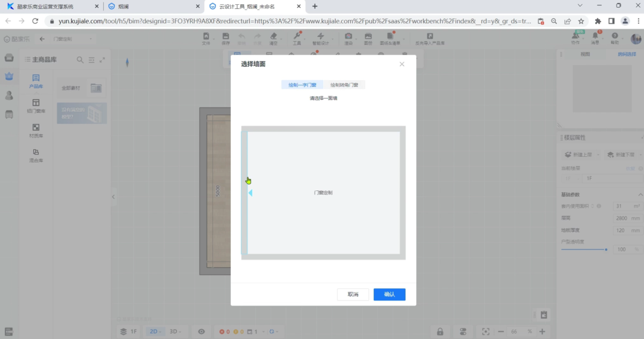Bookmark this page with the star icon
Image resolution: width=644 pixels, height=339 pixels.
click(581, 21)
